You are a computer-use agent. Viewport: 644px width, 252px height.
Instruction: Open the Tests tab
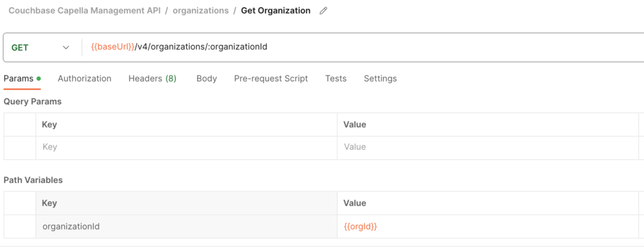point(336,79)
